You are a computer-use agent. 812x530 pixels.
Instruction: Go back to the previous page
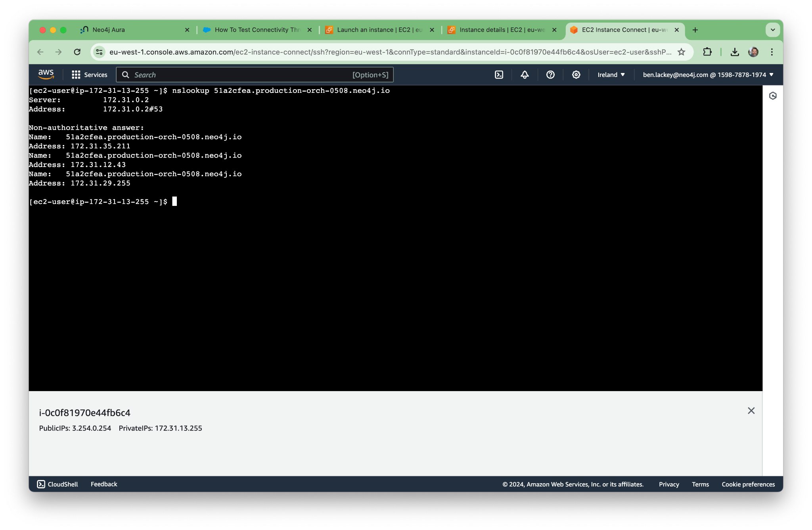tap(40, 52)
